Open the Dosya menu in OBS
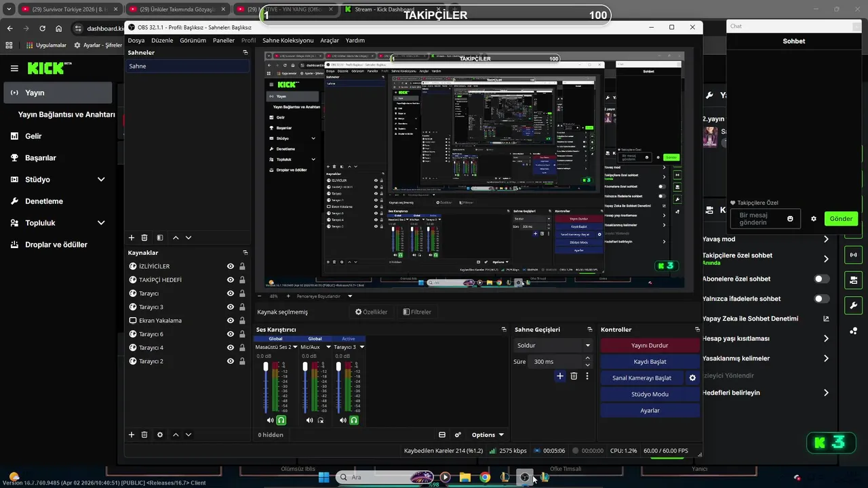This screenshot has width=868, height=488. tap(136, 41)
